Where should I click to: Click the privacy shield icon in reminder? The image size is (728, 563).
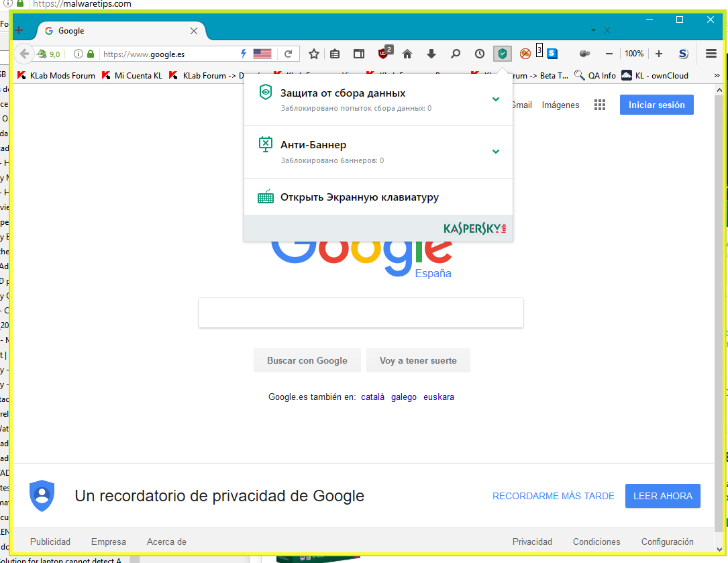point(42,496)
